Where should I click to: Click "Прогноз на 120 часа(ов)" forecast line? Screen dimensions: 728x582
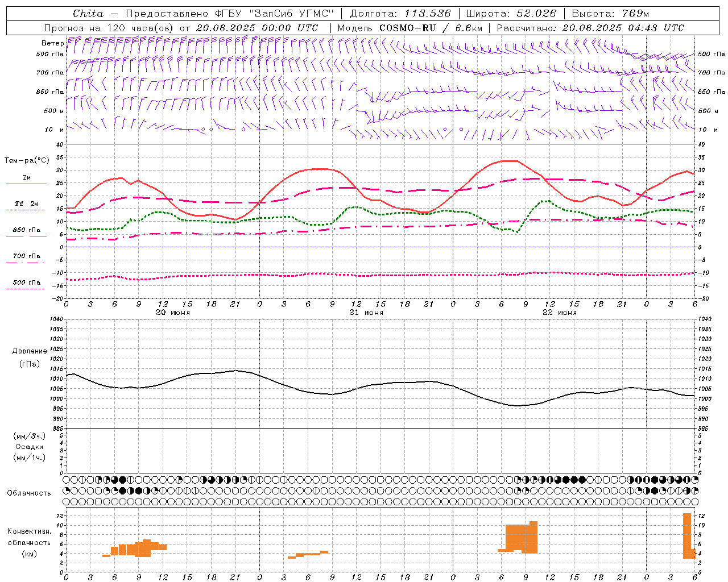[181, 28]
